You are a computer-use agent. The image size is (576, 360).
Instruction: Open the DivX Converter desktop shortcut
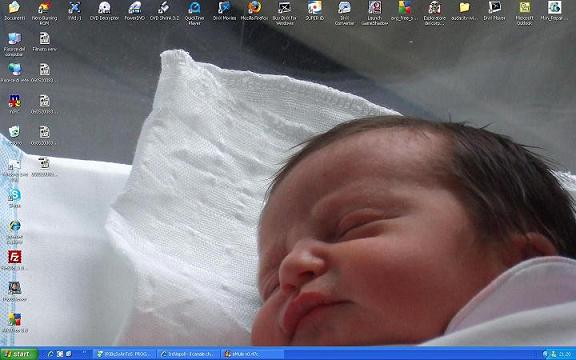coord(345,12)
